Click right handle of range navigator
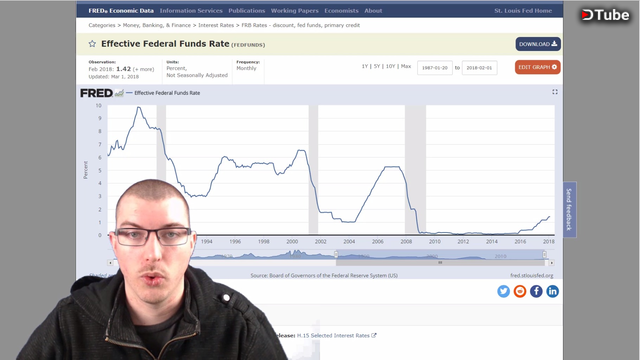640x360 pixels. click(x=544, y=254)
